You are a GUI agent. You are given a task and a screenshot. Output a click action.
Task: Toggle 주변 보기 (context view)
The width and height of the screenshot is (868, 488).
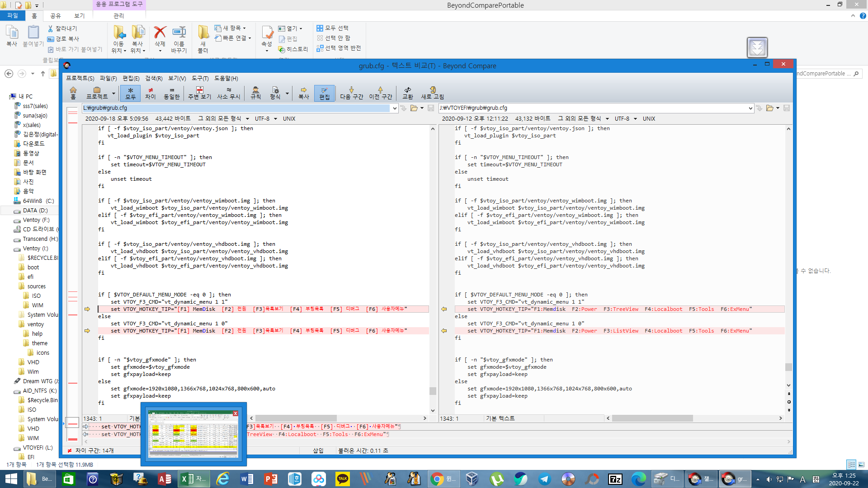200,93
